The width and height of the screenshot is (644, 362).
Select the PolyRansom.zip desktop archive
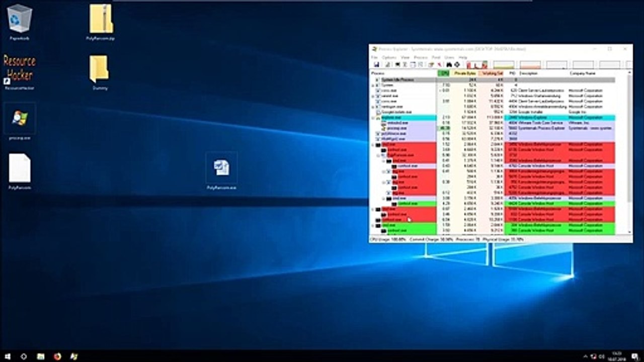click(101, 23)
